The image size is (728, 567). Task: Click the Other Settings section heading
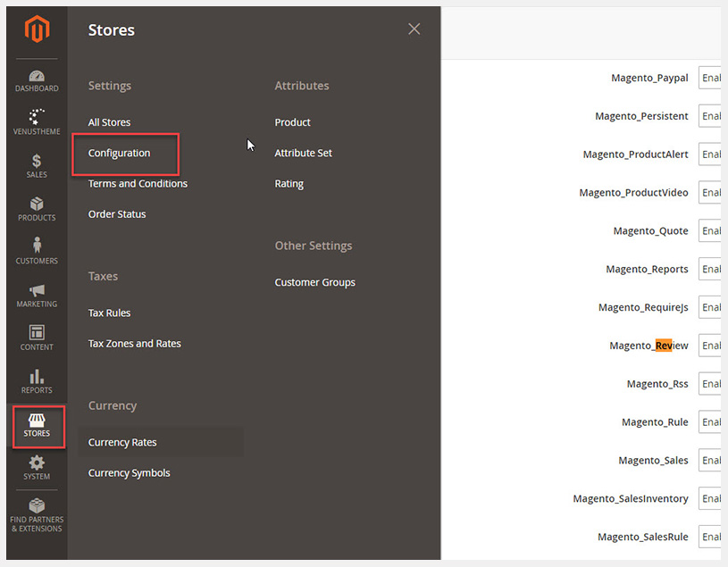click(x=314, y=246)
